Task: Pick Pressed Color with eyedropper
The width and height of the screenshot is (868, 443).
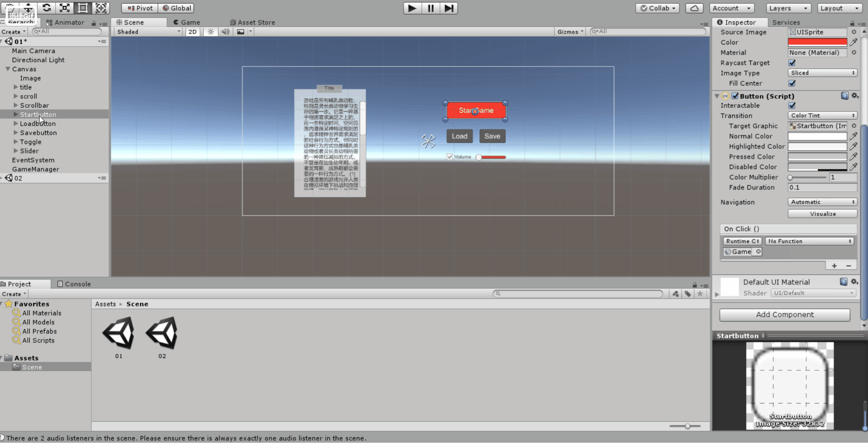Action: [853, 156]
